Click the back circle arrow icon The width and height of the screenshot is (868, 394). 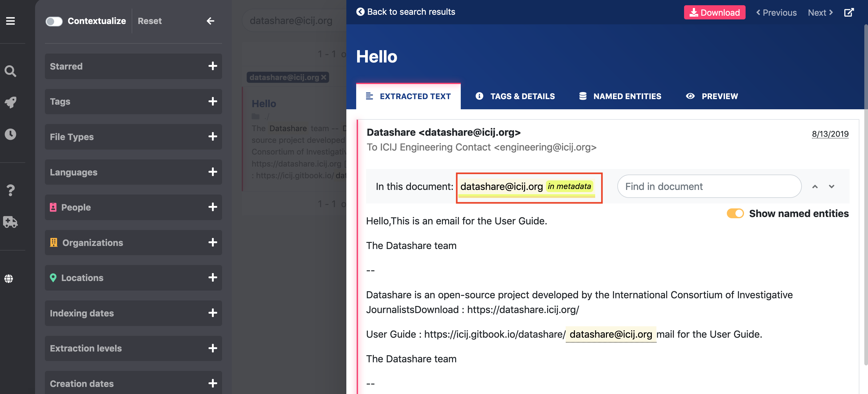point(360,12)
